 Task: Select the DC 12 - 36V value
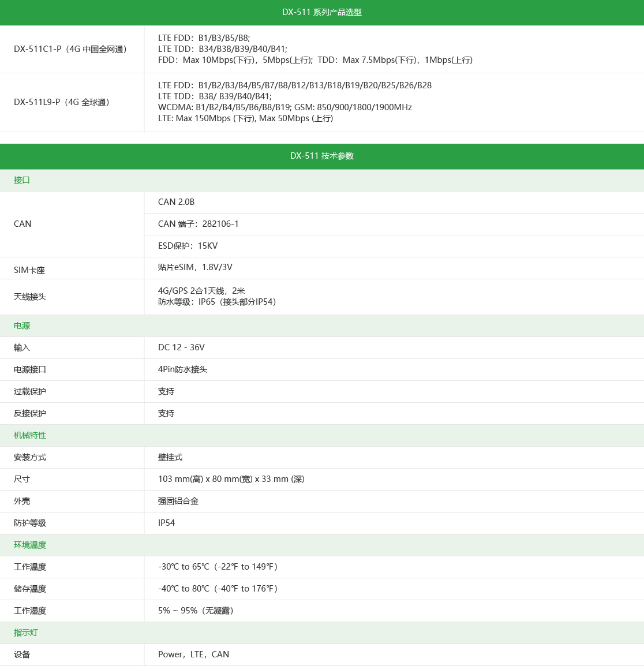pos(181,347)
